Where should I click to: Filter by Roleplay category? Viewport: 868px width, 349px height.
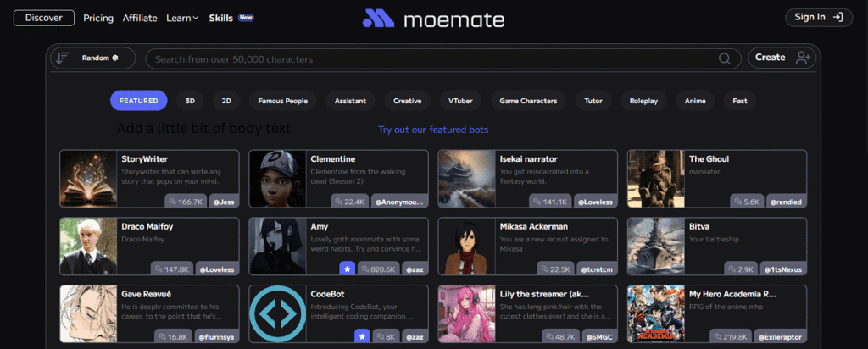tap(643, 101)
